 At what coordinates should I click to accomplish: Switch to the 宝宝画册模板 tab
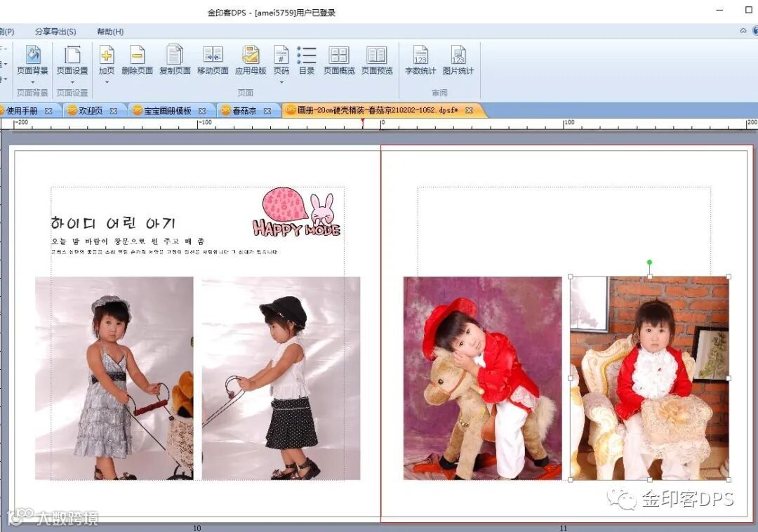point(167,111)
